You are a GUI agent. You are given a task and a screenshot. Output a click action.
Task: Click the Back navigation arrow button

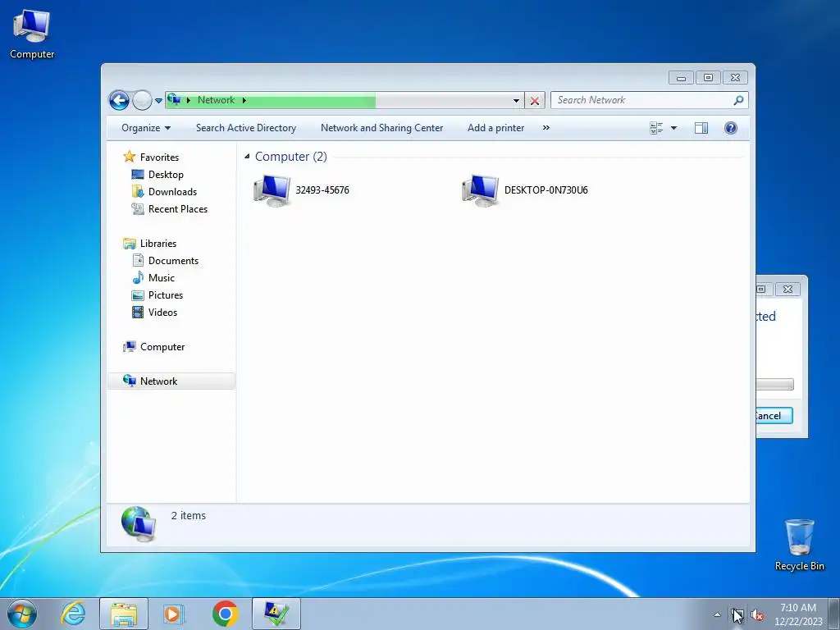click(119, 100)
